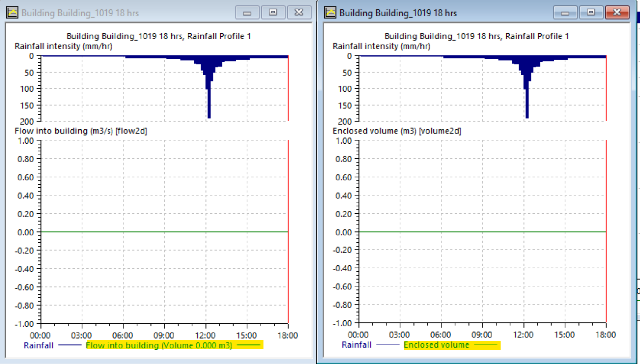The image size is (640, 364).
Task: Click the Rainfall legend label in right graph
Action: point(357,345)
